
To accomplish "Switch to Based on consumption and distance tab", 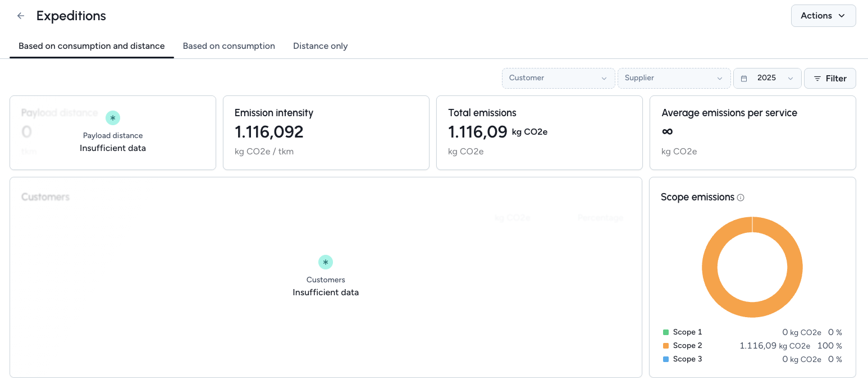I will tap(92, 46).
